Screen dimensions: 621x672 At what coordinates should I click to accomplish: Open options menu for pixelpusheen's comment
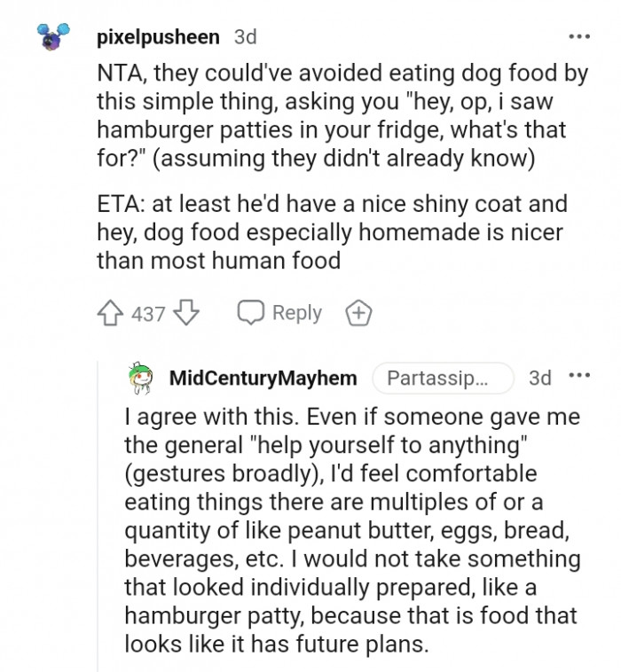point(578,37)
